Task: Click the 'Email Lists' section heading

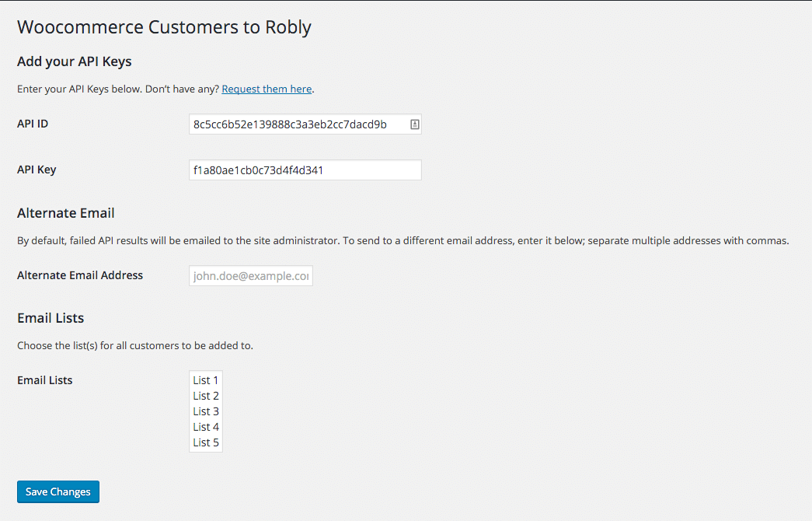Action: (51, 318)
